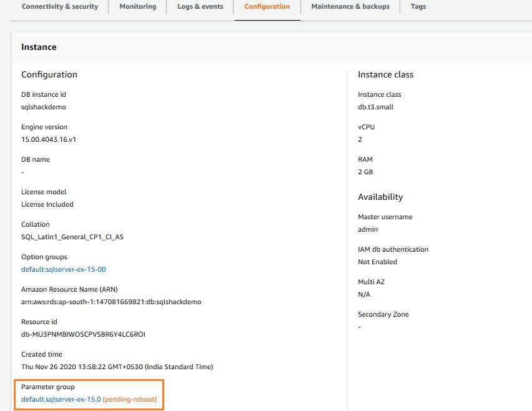Click the sqlshackdemo DB instance id value
Image resolution: width=532 pixels, height=411 pixels.
(44, 107)
